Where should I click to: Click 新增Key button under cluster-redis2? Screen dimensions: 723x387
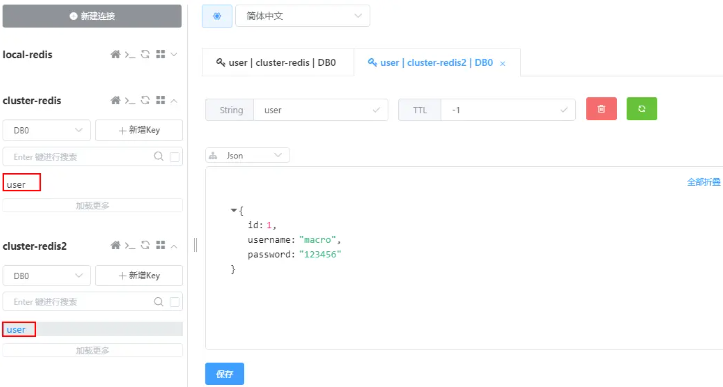pyautogui.click(x=139, y=276)
